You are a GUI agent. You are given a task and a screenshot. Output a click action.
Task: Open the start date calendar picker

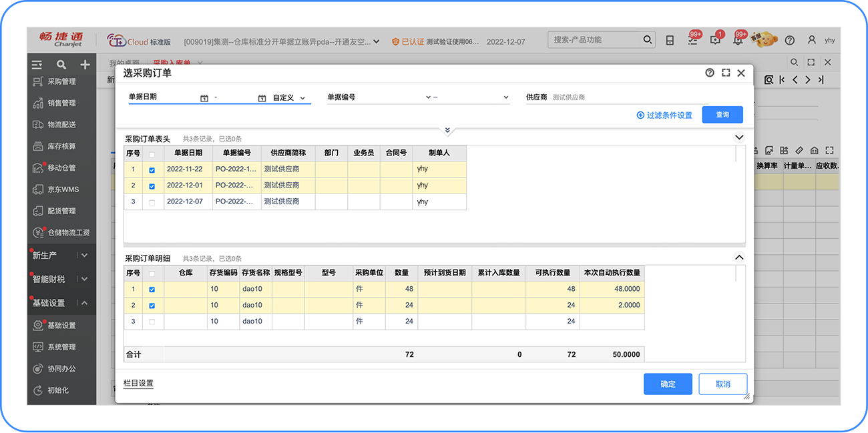(x=204, y=98)
